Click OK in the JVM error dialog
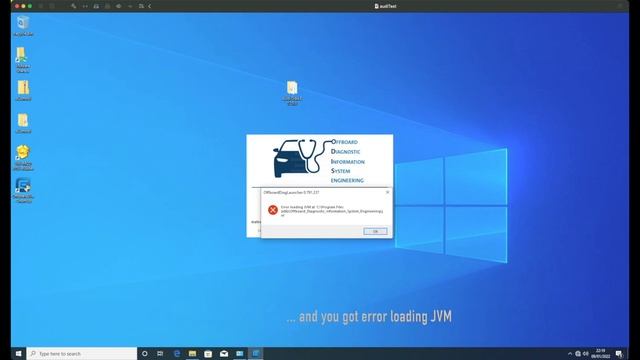The width and height of the screenshot is (640, 360). 375,231
